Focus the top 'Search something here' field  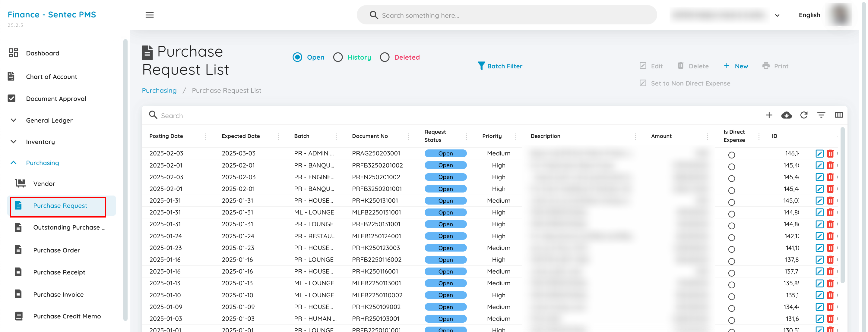tap(506, 15)
